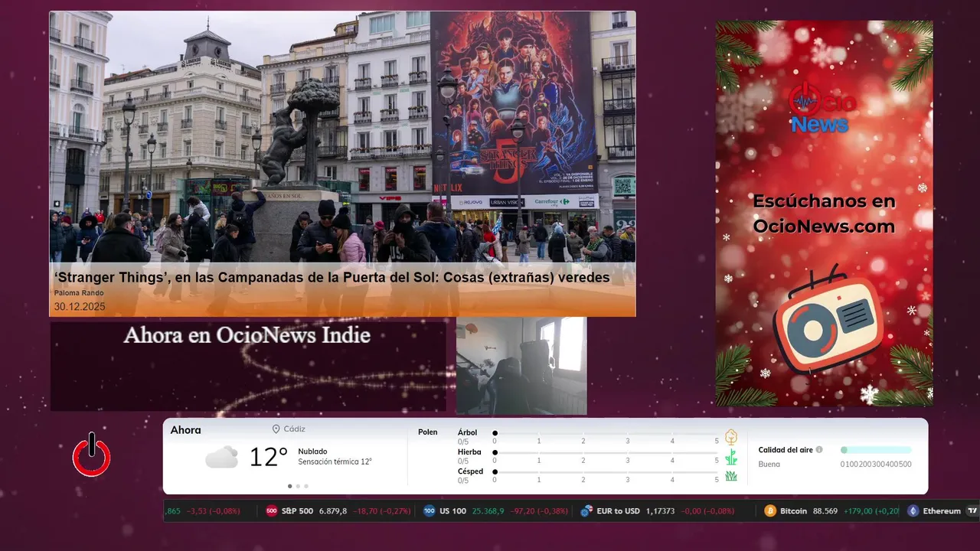
Task: Click the red power button icon
Action: tap(92, 455)
